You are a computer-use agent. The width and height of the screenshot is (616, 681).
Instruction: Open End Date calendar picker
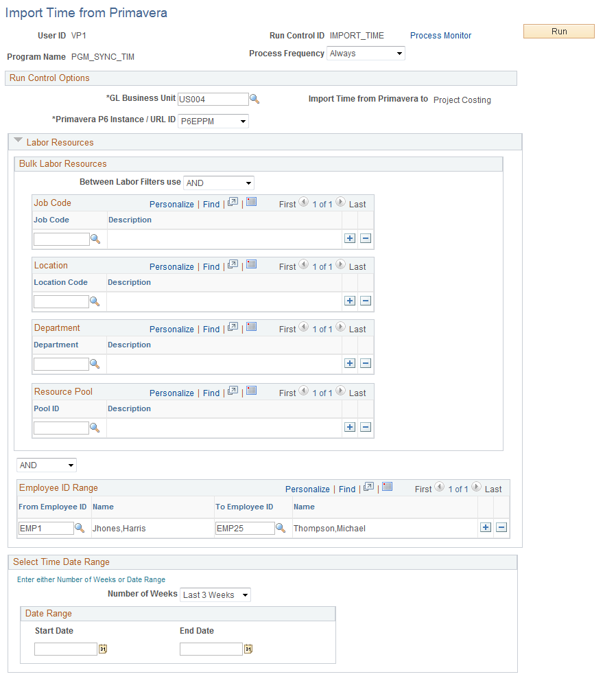(x=248, y=649)
